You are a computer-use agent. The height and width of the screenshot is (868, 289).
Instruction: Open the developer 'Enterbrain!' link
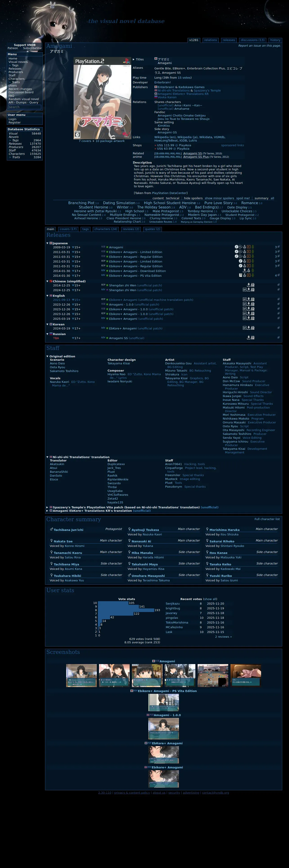[x=163, y=82]
